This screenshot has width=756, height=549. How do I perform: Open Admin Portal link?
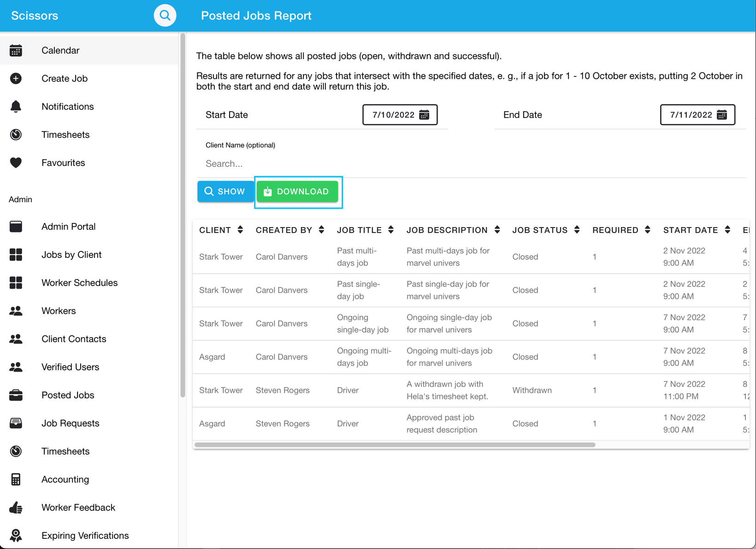[x=89, y=227]
